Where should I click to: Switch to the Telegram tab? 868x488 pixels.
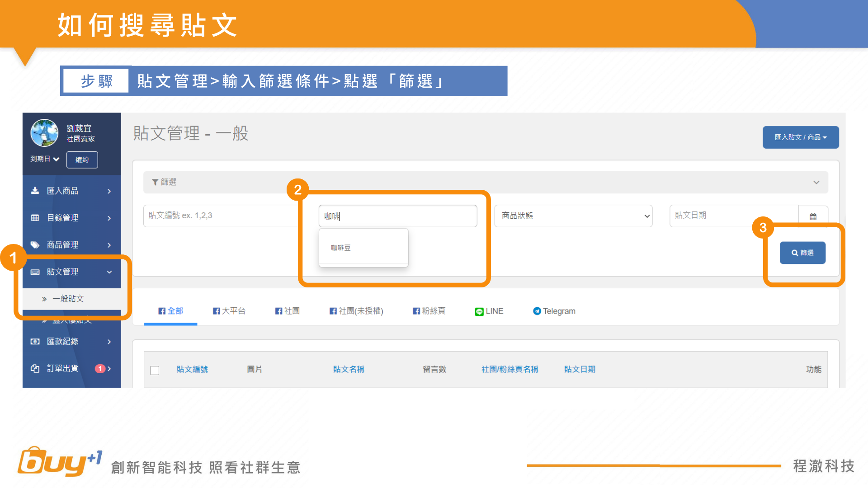pyautogui.click(x=554, y=311)
